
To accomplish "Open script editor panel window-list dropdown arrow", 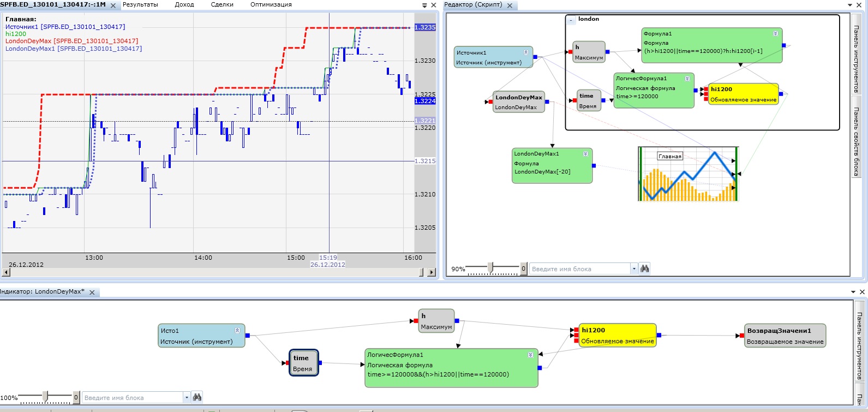I will click(x=850, y=5).
